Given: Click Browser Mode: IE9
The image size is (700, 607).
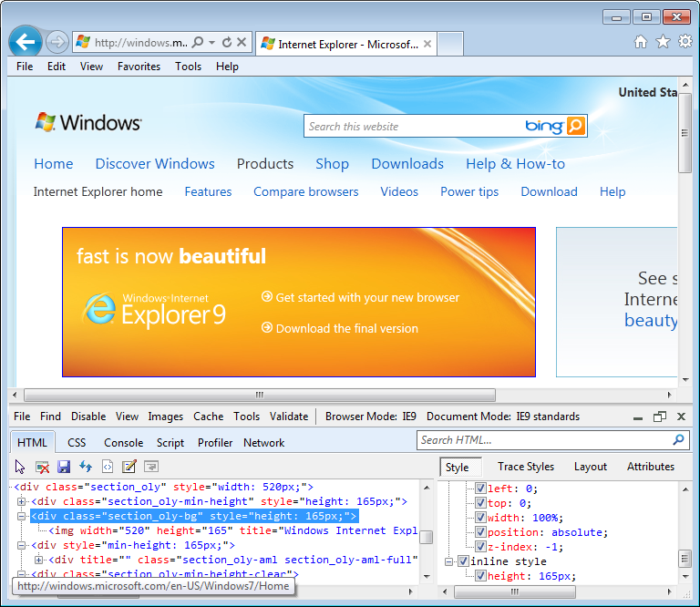Looking at the screenshot, I should point(371,417).
